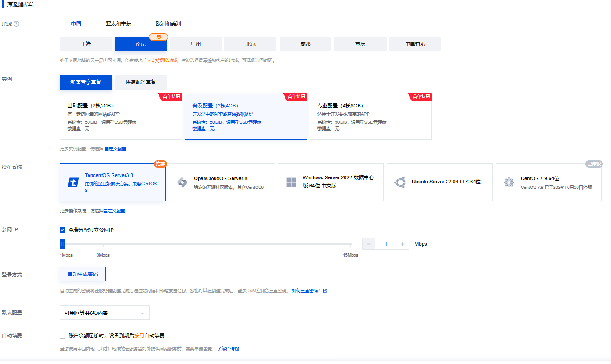Select the 重庆 region

tap(360, 44)
